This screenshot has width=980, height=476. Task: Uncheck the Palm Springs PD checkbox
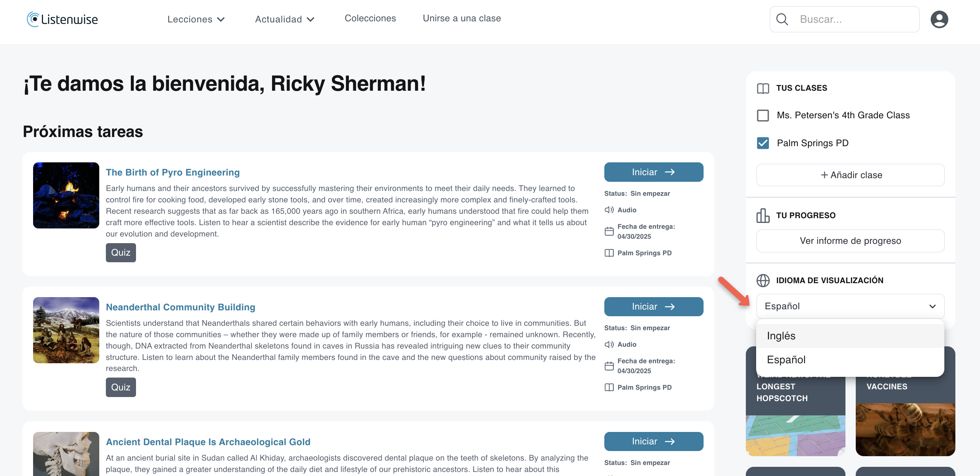click(x=763, y=143)
